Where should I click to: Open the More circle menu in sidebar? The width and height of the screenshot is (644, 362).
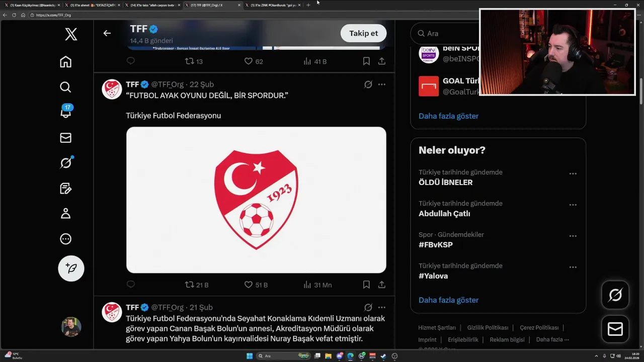pyautogui.click(x=65, y=239)
